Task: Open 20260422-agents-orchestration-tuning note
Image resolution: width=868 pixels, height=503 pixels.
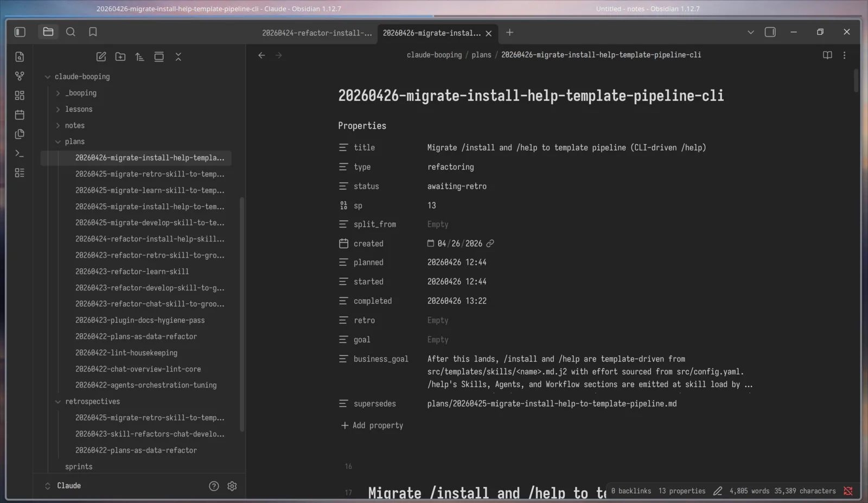Action: (146, 385)
